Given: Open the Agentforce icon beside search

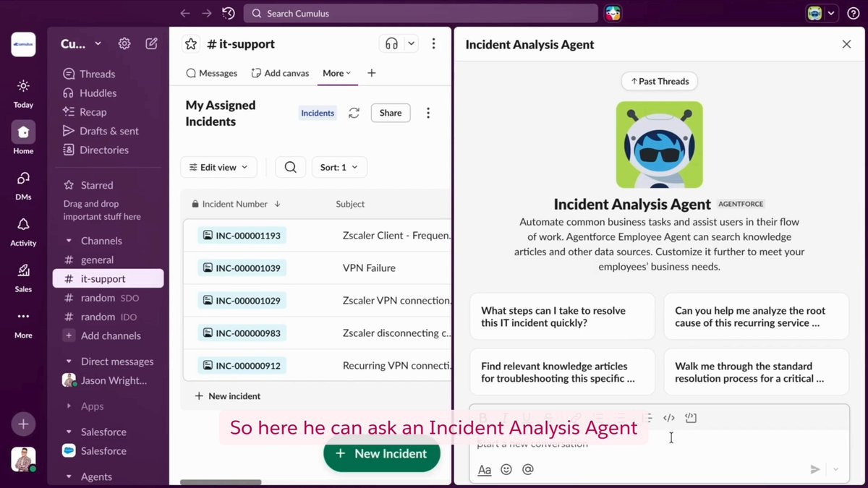Looking at the screenshot, I should click(x=613, y=13).
